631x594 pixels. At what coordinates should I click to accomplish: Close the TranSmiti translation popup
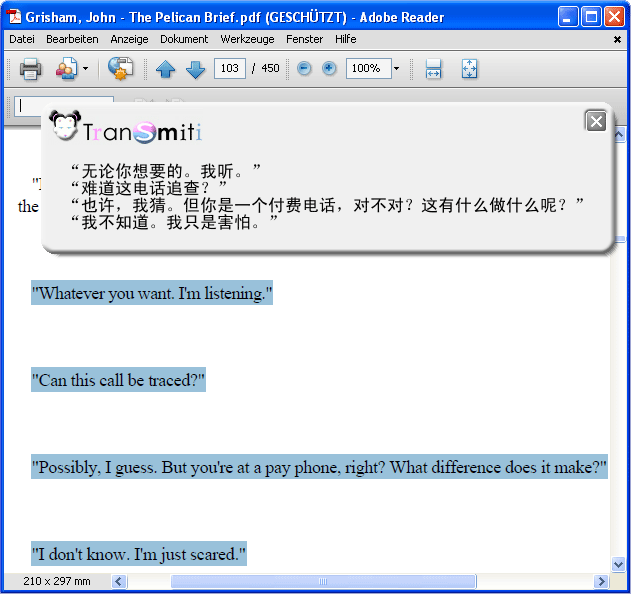pos(596,121)
